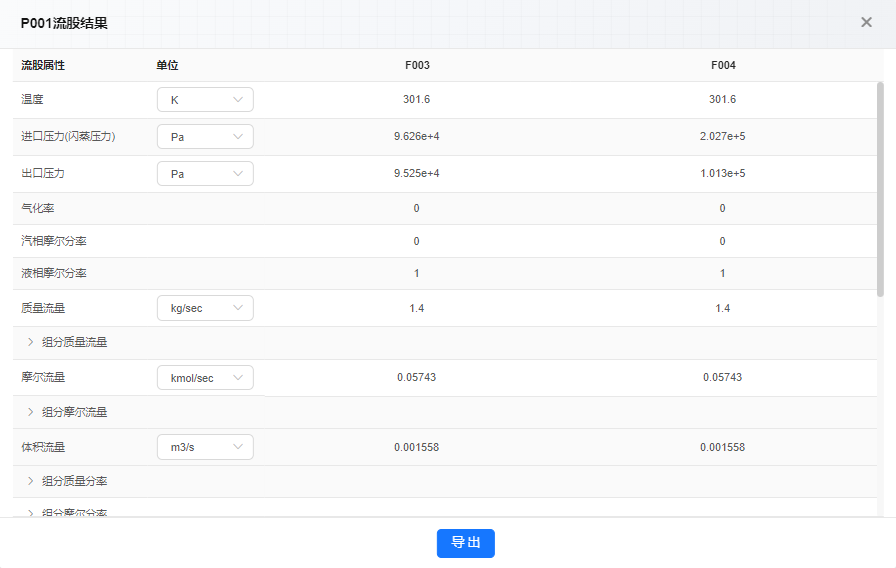Click F004 outlet pressure value 1.013e+5
Screen dimensions: 896x568
[722, 174]
